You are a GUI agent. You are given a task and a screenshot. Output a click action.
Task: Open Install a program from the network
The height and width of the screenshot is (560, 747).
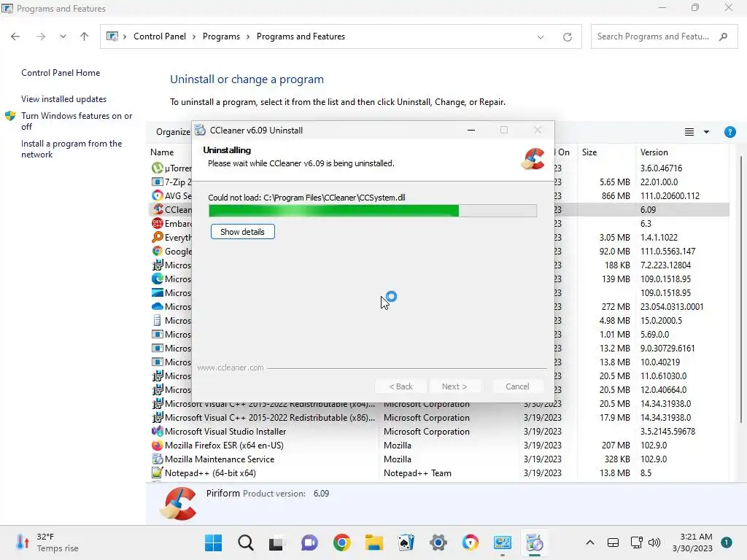[71, 149]
